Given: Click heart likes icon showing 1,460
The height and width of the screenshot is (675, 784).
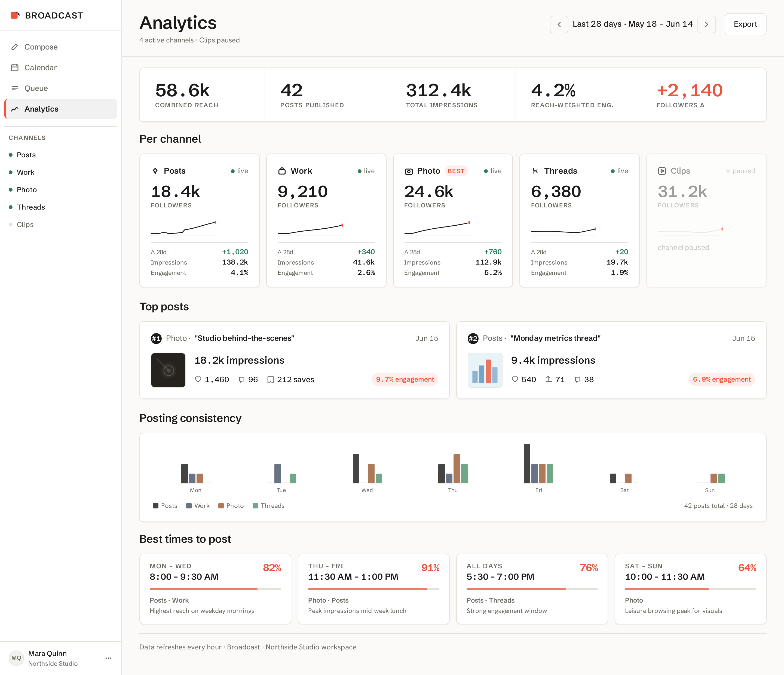Looking at the screenshot, I should (x=198, y=379).
